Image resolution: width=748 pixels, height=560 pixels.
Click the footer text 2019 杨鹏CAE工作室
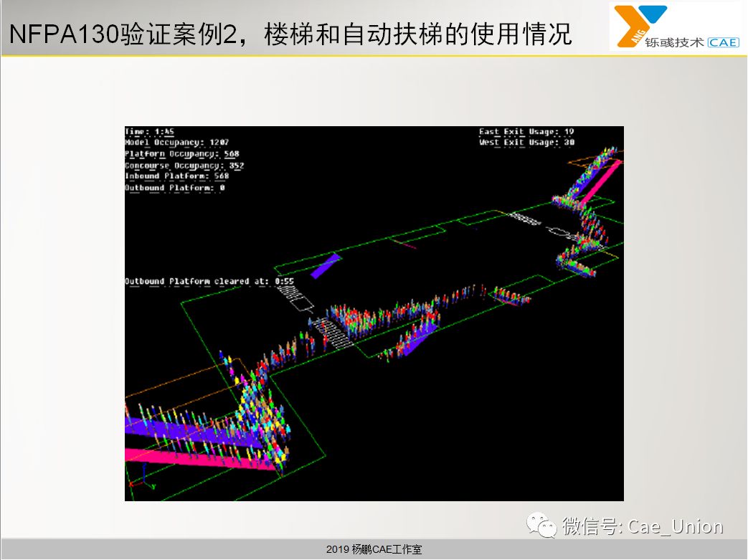click(x=374, y=549)
